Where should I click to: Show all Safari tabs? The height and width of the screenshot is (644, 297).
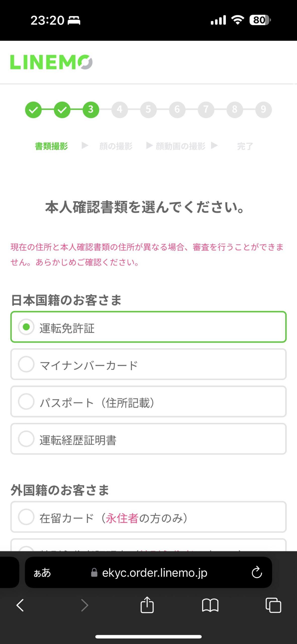pos(273,605)
